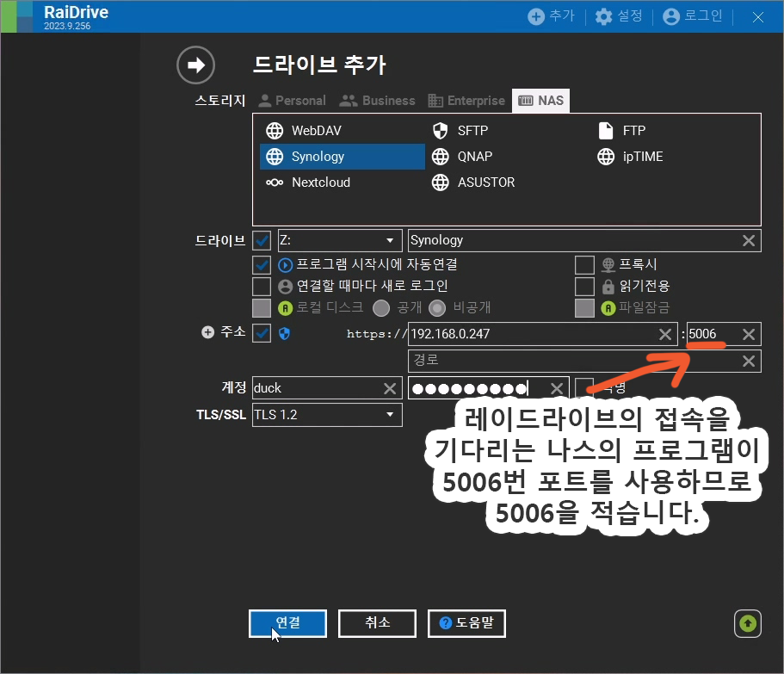Click the 설정 text in header
This screenshot has height=674, width=784.
point(629,16)
